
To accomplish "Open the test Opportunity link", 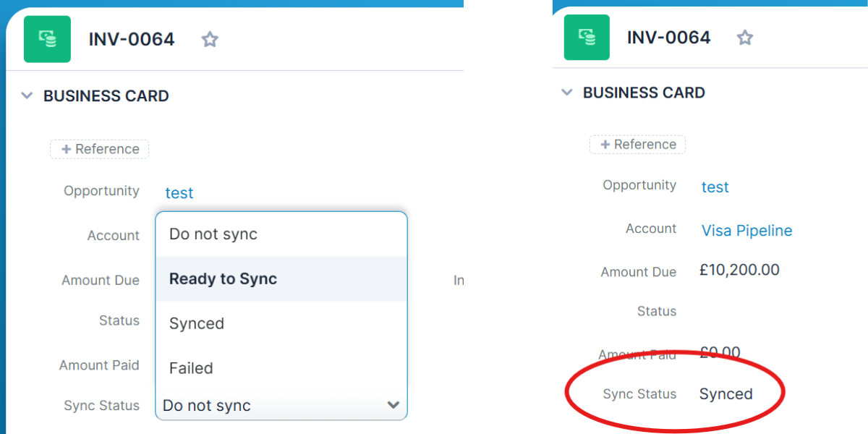I will (x=179, y=192).
